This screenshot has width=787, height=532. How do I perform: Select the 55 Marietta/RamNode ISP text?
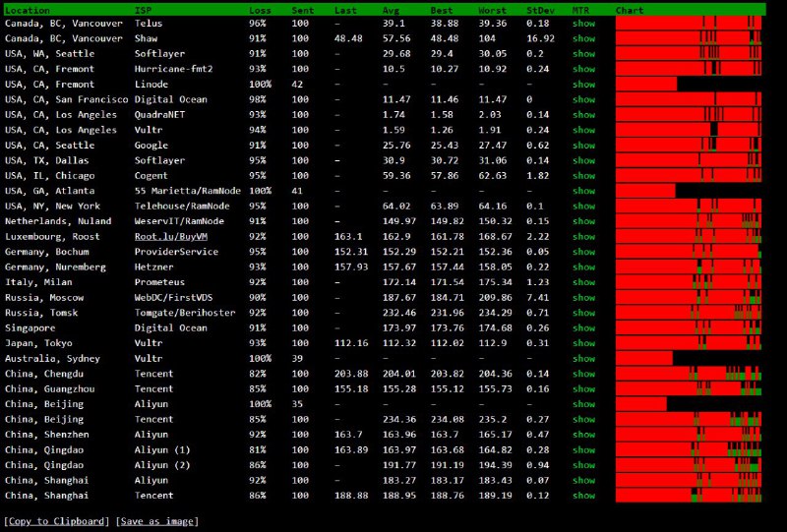point(188,191)
